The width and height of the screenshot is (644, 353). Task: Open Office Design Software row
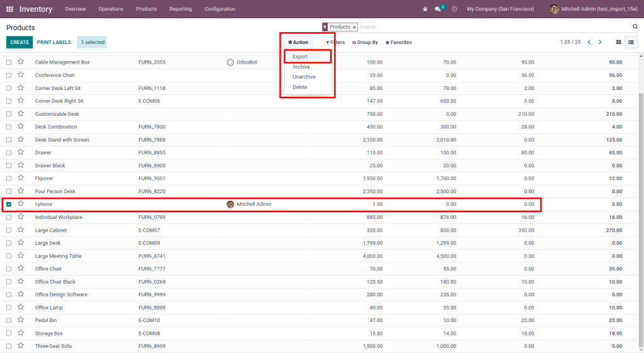coord(61,294)
